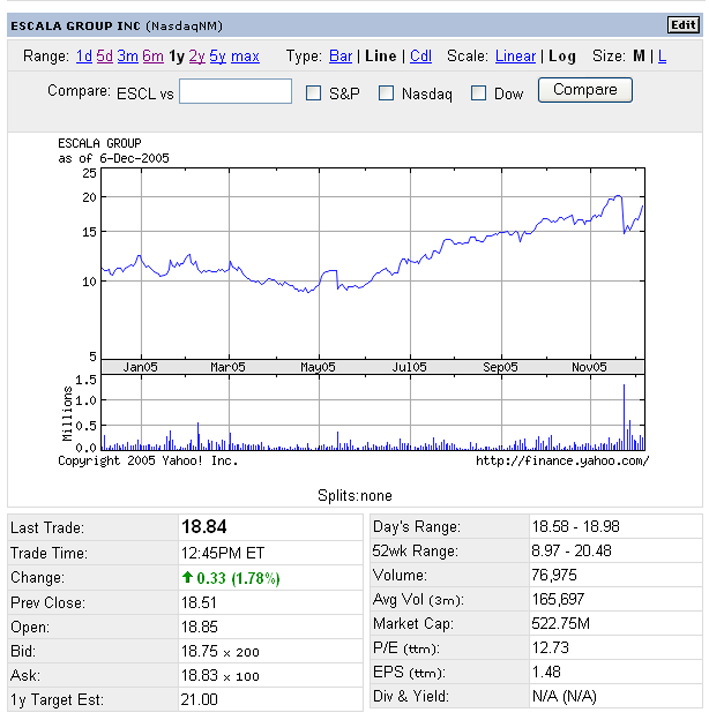The width and height of the screenshot is (709, 720).
Task: Change chart type to Bar
Action: [341, 56]
